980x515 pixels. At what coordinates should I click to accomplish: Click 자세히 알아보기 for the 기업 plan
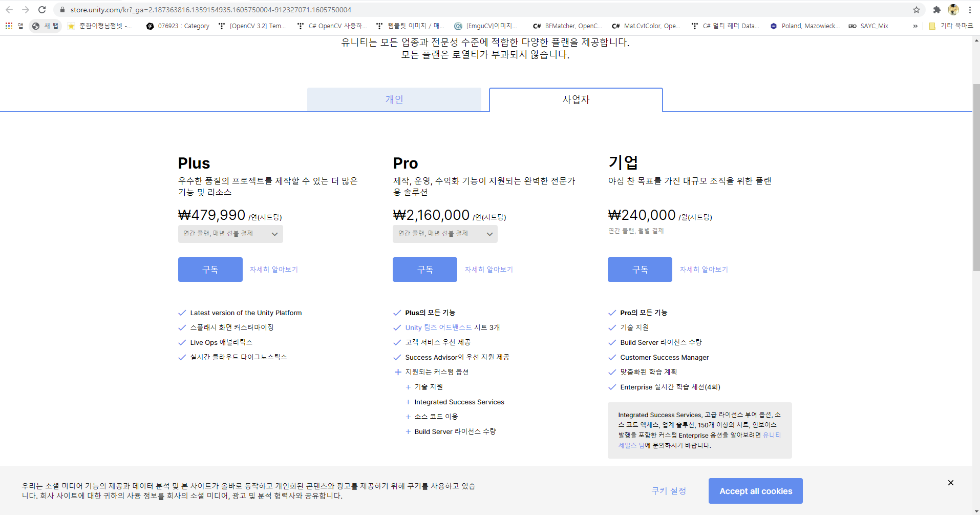704,270
